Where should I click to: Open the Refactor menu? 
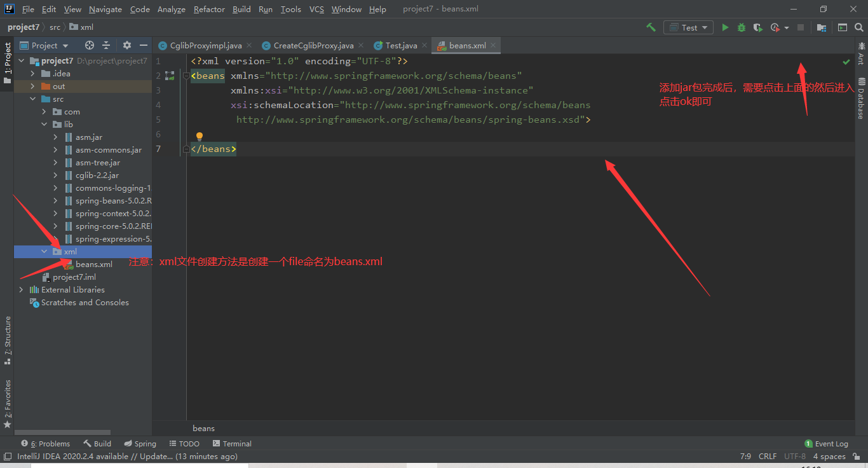pyautogui.click(x=209, y=9)
